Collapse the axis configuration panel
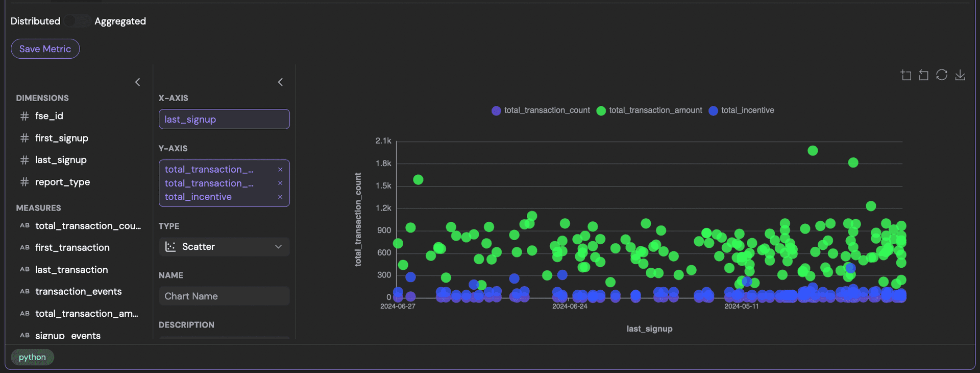980x373 pixels. click(x=280, y=82)
